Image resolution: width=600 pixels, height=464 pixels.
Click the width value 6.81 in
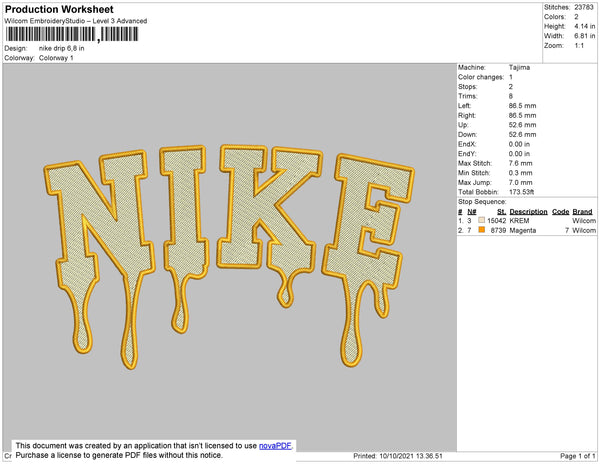click(584, 36)
